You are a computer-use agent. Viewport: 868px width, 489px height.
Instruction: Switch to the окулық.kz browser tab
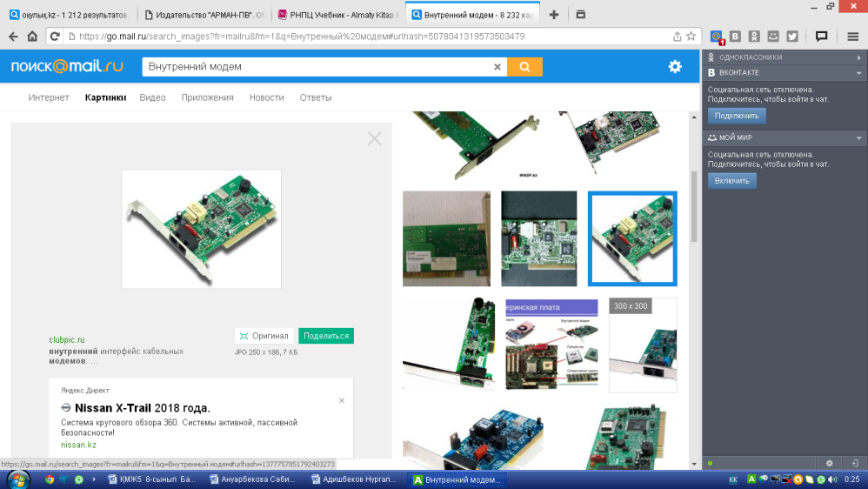[69, 15]
